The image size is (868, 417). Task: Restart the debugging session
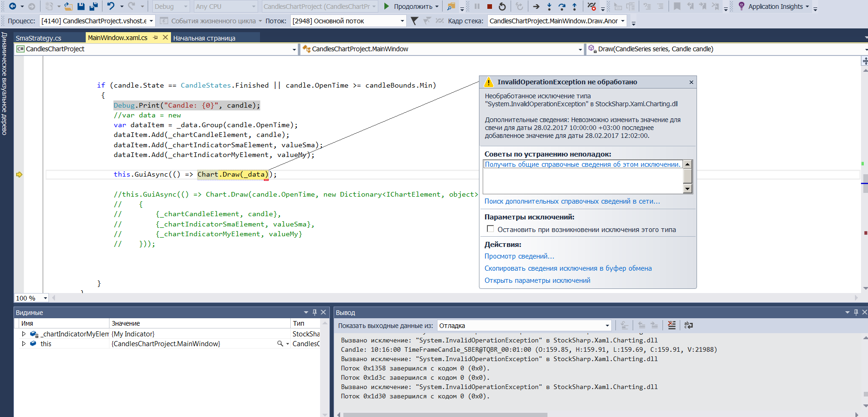tap(502, 7)
